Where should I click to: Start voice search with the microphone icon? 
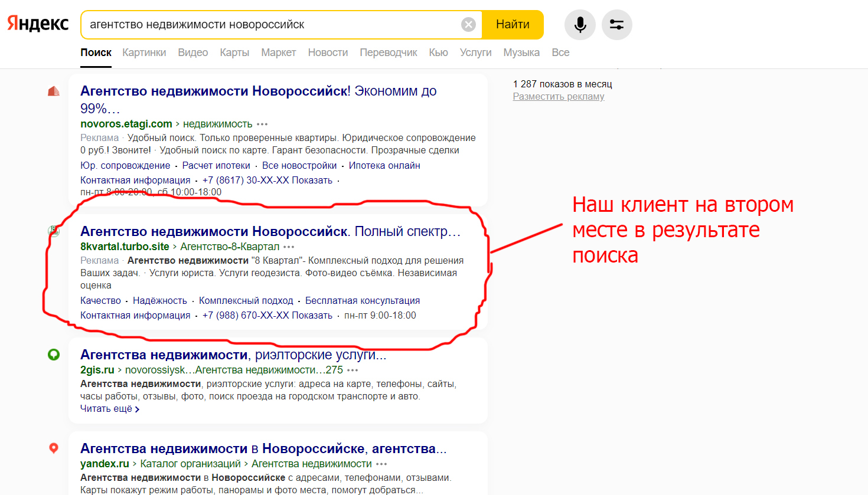tap(580, 25)
